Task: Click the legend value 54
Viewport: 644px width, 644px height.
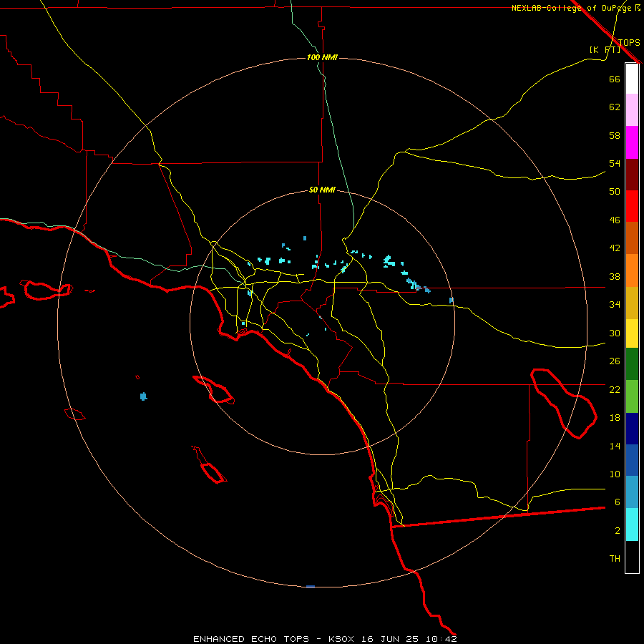Action: (615, 163)
